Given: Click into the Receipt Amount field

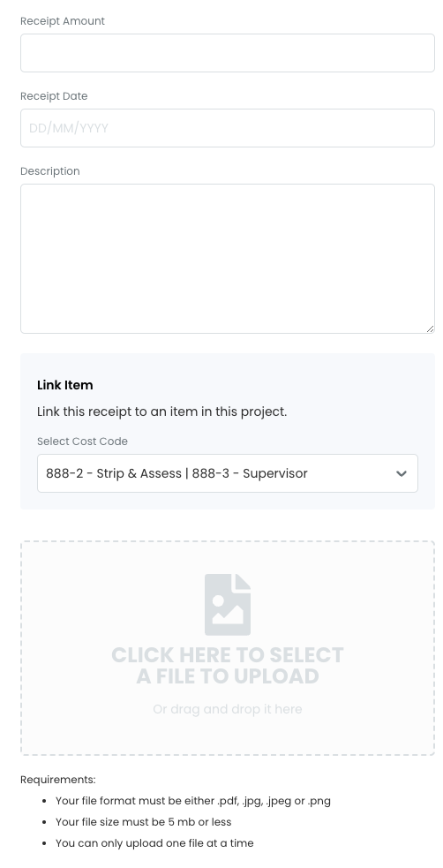Looking at the screenshot, I should point(228,53).
